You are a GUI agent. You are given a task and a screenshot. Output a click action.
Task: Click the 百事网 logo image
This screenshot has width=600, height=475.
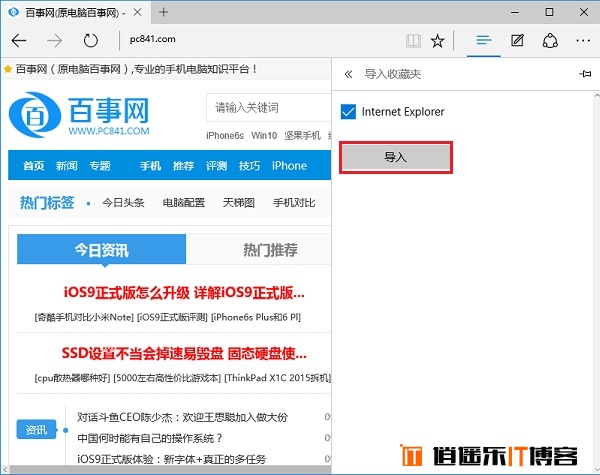pyautogui.click(x=79, y=114)
